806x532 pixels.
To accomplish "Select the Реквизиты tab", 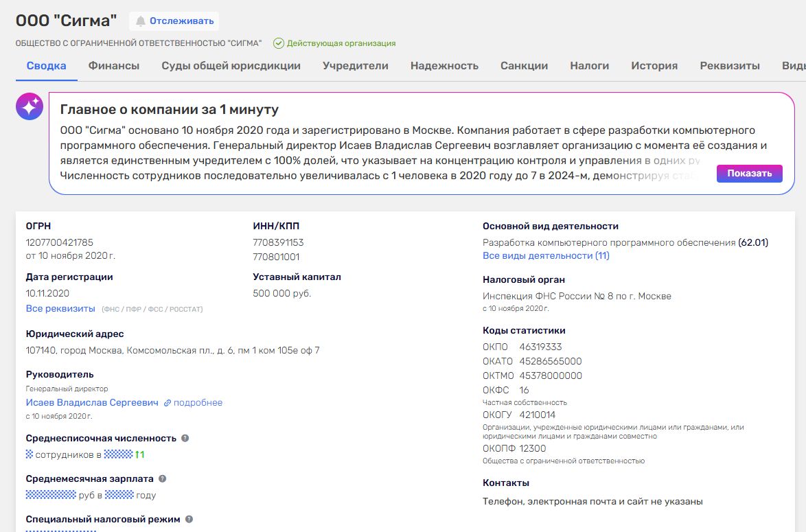I will click(x=730, y=66).
